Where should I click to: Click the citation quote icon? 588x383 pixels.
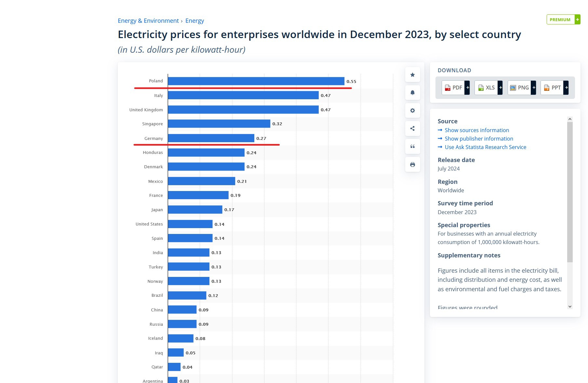[x=412, y=146]
